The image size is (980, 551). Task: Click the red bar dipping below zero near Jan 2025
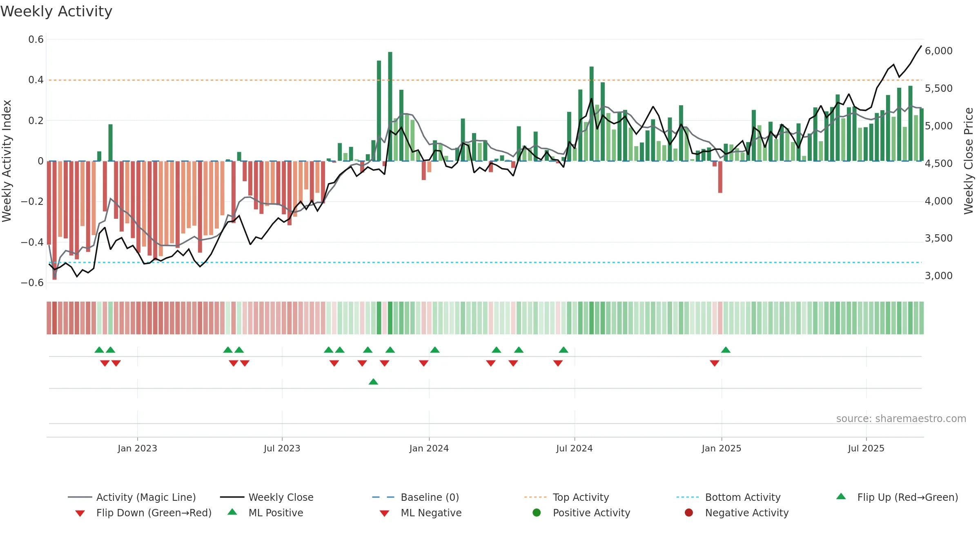pyautogui.click(x=720, y=177)
